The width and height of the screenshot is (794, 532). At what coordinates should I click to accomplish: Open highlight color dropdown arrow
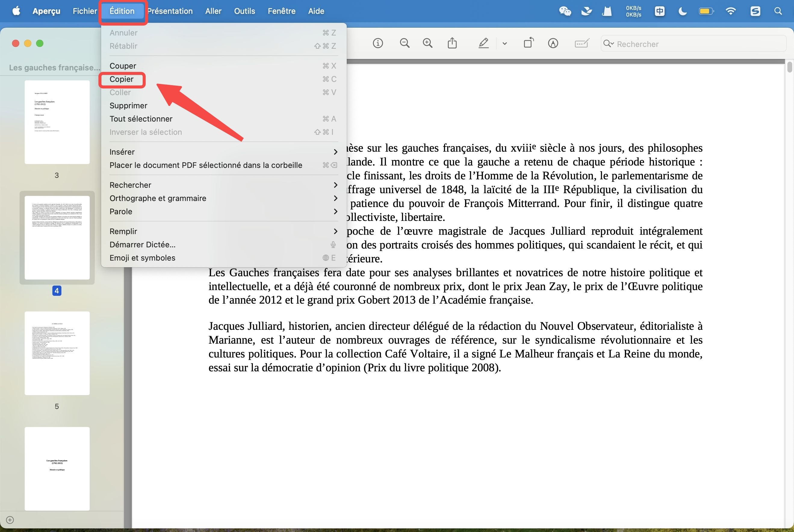504,43
